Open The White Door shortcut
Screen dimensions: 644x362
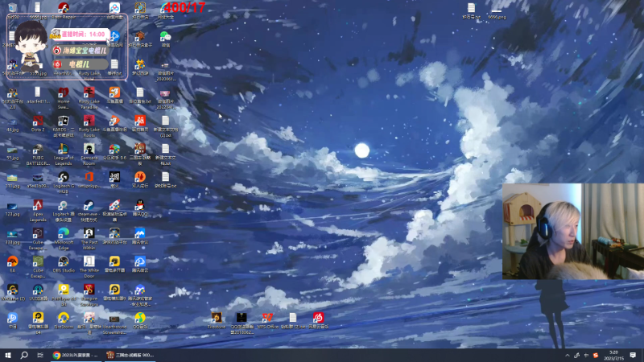point(89,261)
